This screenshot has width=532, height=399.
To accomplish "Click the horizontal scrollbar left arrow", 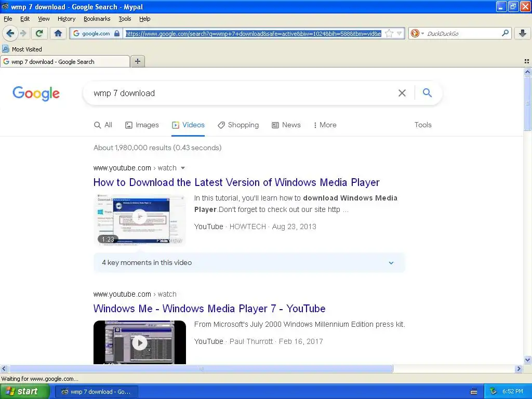I will pos(4,368).
